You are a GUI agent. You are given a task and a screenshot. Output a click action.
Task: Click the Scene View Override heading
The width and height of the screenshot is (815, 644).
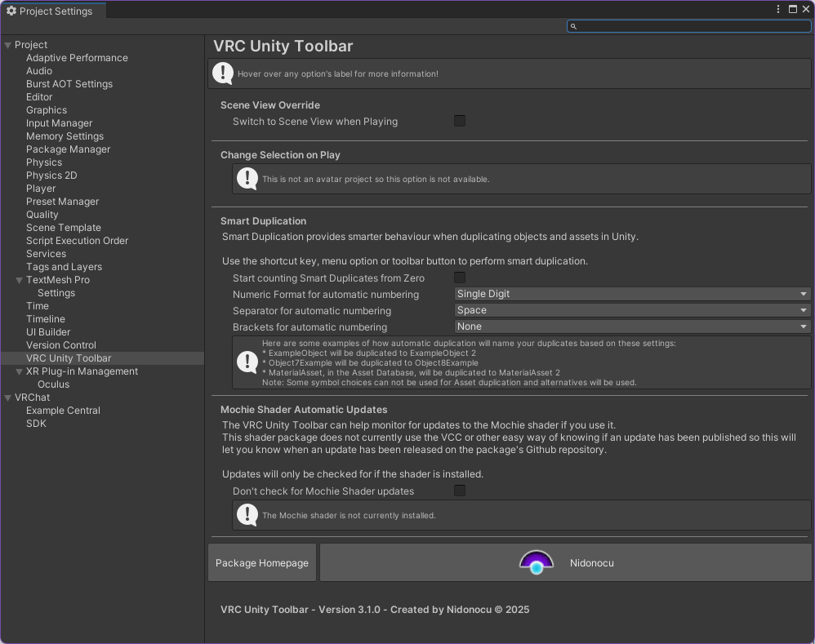pyautogui.click(x=269, y=105)
